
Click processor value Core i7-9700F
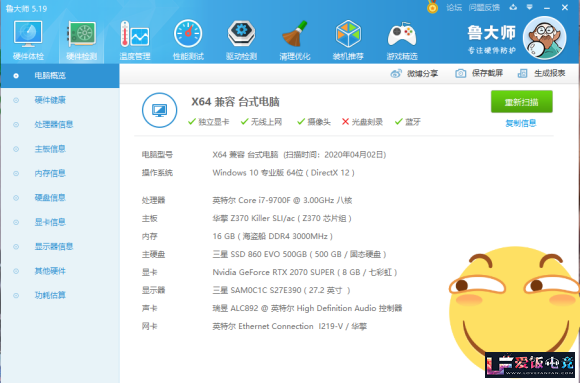click(282, 200)
